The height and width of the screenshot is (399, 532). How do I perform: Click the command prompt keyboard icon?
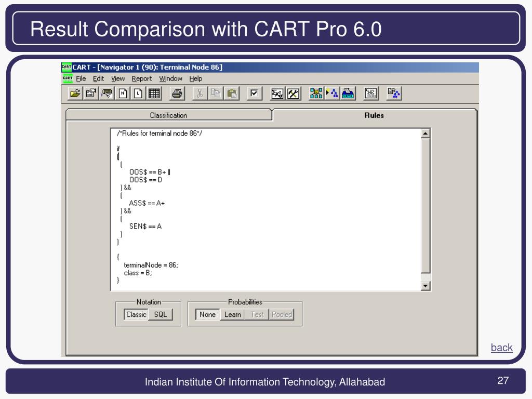[x=107, y=94]
